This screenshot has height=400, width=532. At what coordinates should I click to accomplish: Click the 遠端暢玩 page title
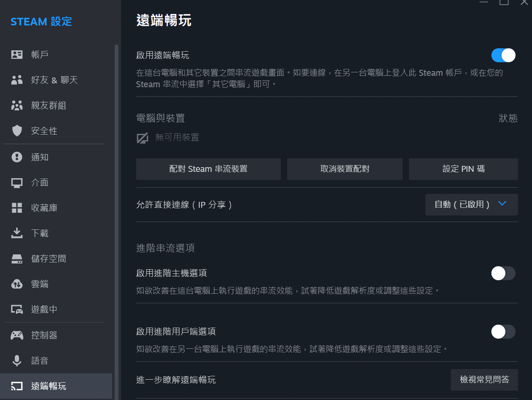164,20
